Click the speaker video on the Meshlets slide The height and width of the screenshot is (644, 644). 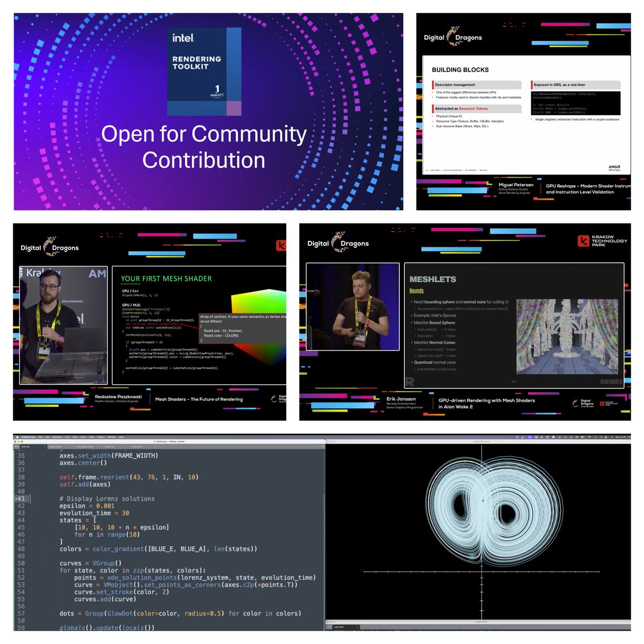(x=353, y=306)
